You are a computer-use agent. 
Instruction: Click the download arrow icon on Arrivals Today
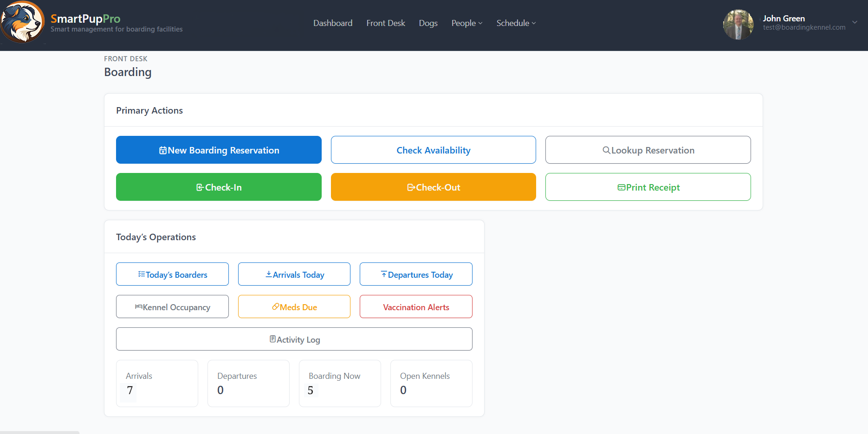(x=269, y=274)
